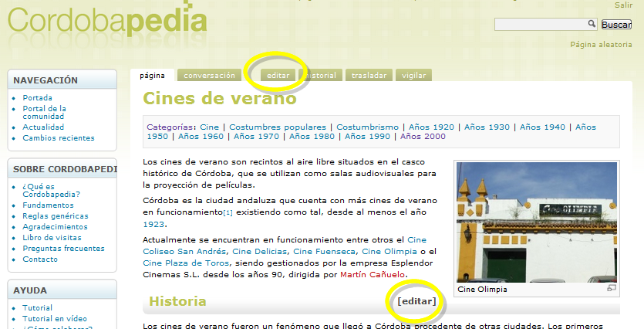Open the Años 1920 category
Image resolution: width=644 pixels, height=329 pixels.
(x=431, y=127)
